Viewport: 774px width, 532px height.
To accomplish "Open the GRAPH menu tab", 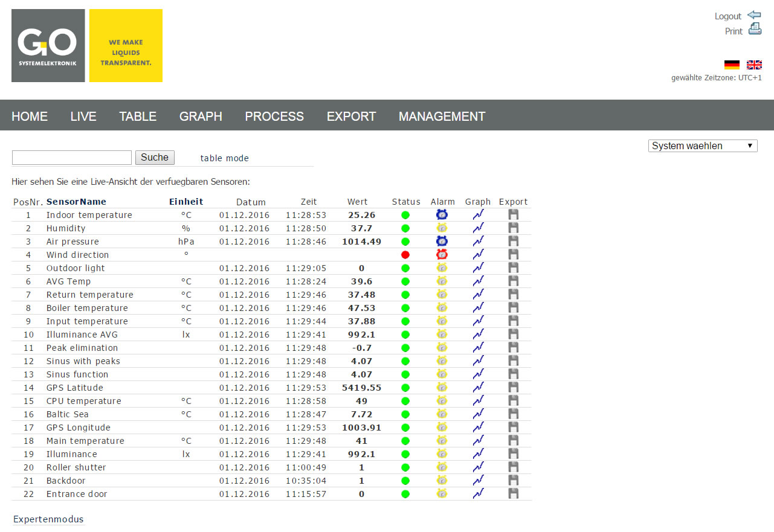I will [201, 116].
